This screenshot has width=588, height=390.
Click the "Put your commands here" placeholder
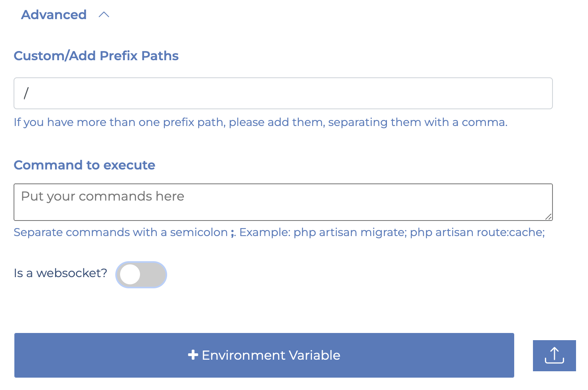[x=103, y=197]
